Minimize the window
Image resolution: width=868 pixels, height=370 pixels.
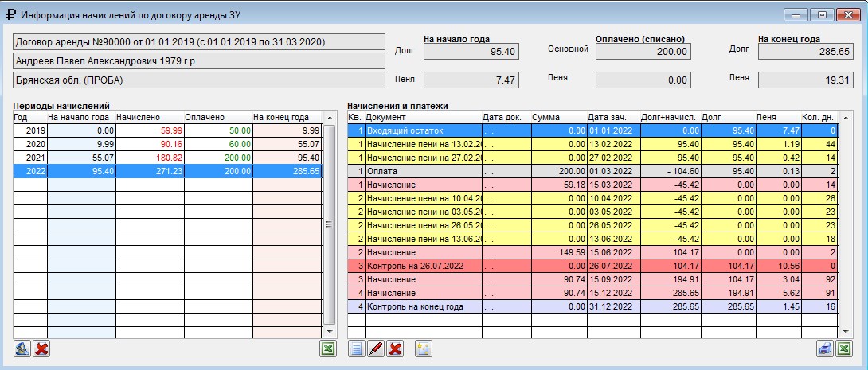pyautogui.click(x=796, y=15)
